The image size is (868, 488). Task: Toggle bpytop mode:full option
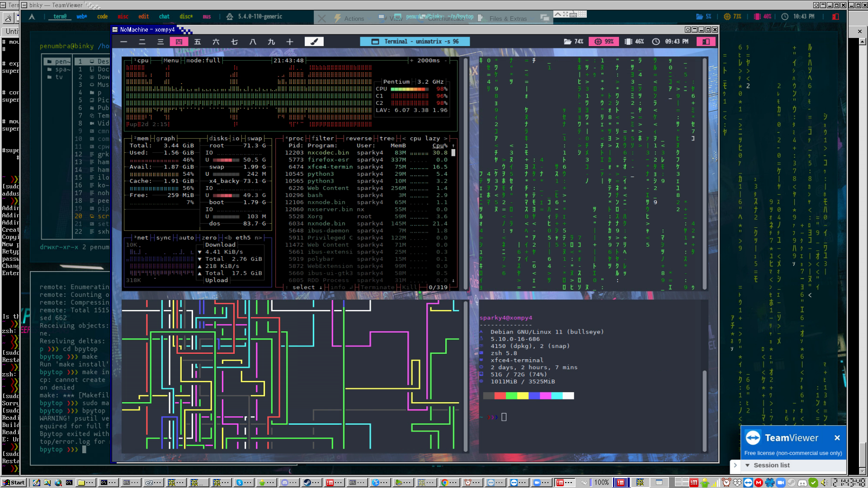coord(203,60)
